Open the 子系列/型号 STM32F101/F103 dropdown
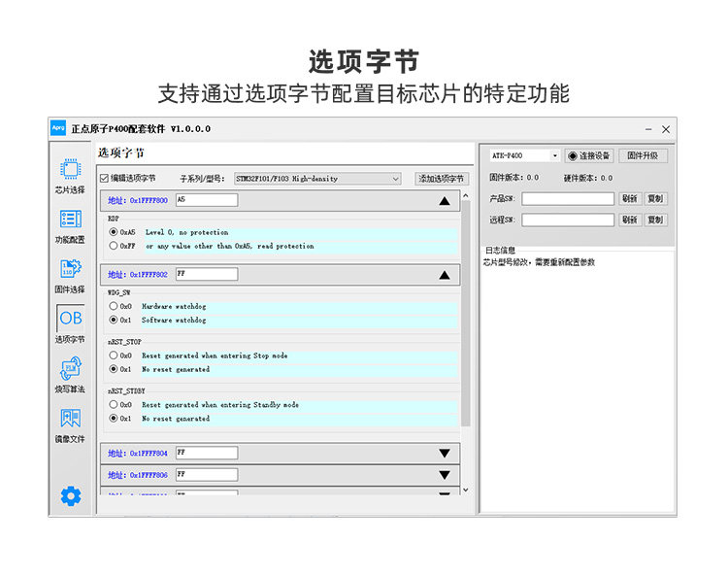The image size is (728, 576). pos(317,179)
